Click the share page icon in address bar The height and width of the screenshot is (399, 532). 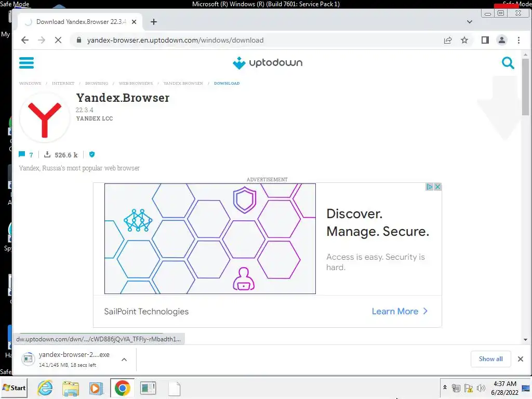pyautogui.click(x=447, y=40)
